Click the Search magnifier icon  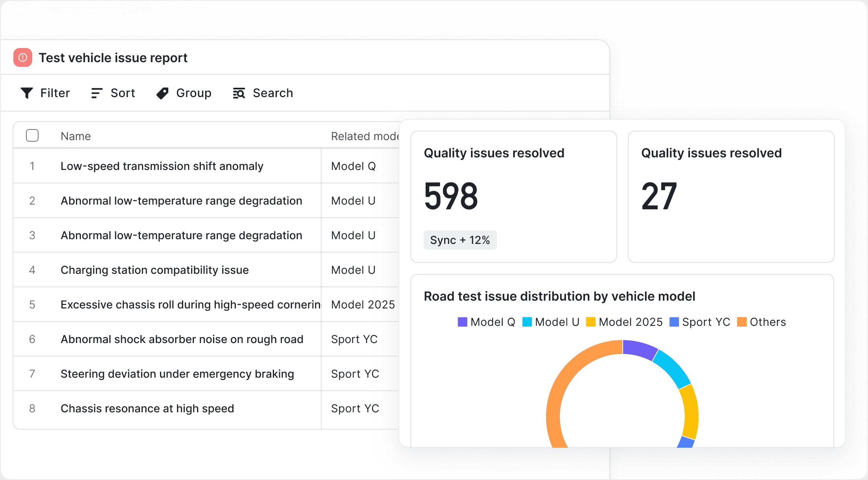(x=238, y=93)
